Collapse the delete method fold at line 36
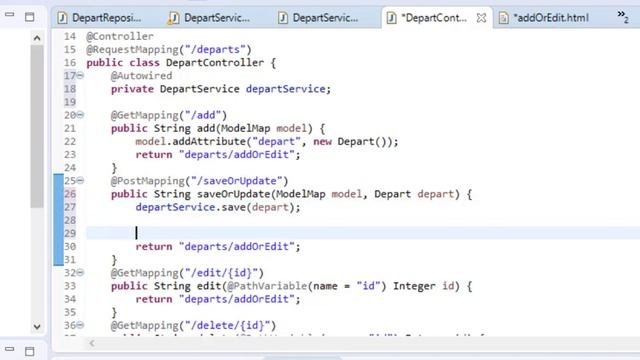The height and width of the screenshot is (360, 640). coord(80,325)
